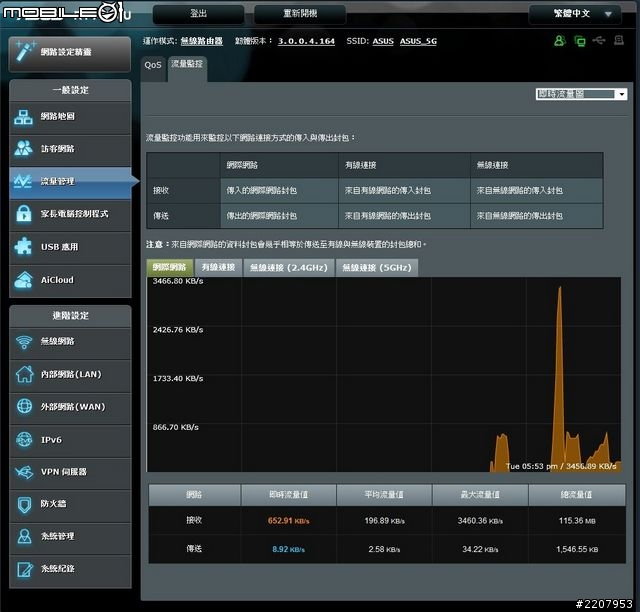Viewport: 640px width, 612px height.
Task: Open the 即時流量 traffic mode dropdown
Action: click(582, 94)
